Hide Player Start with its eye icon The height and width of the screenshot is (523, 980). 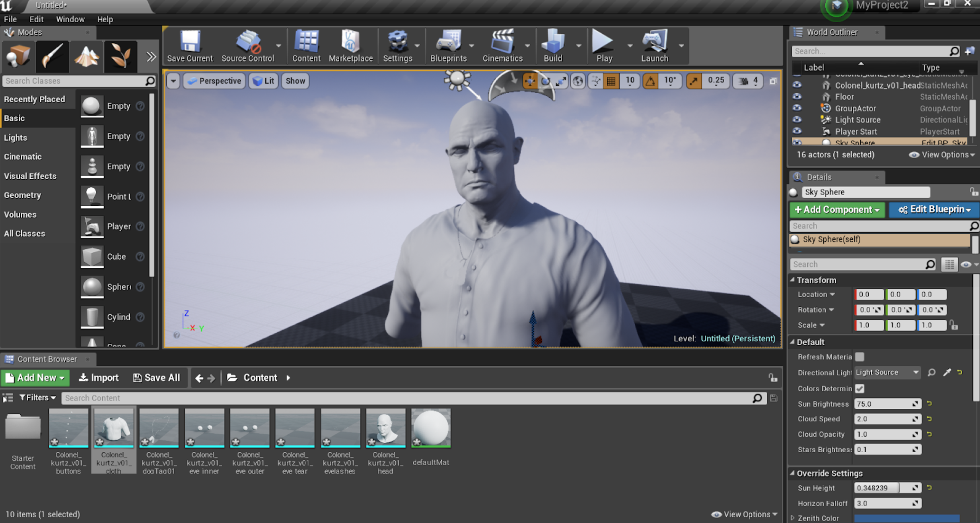797,131
